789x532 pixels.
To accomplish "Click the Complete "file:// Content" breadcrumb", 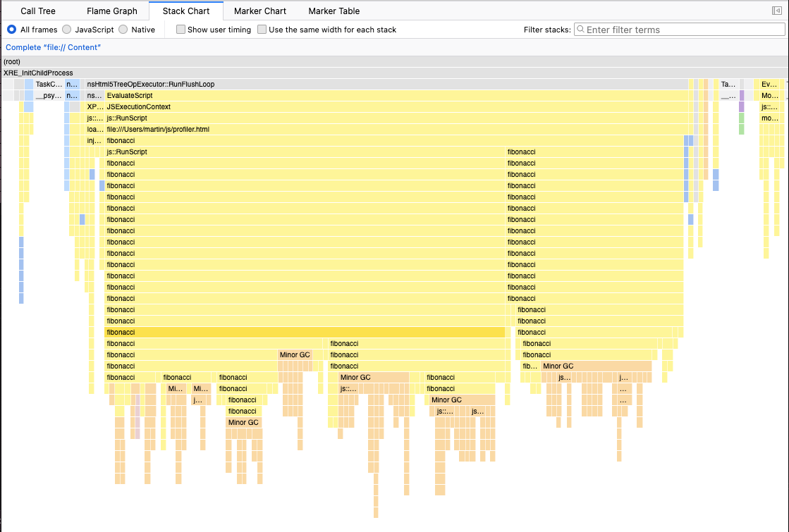I will pyautogui.click(x=54, y=47).
